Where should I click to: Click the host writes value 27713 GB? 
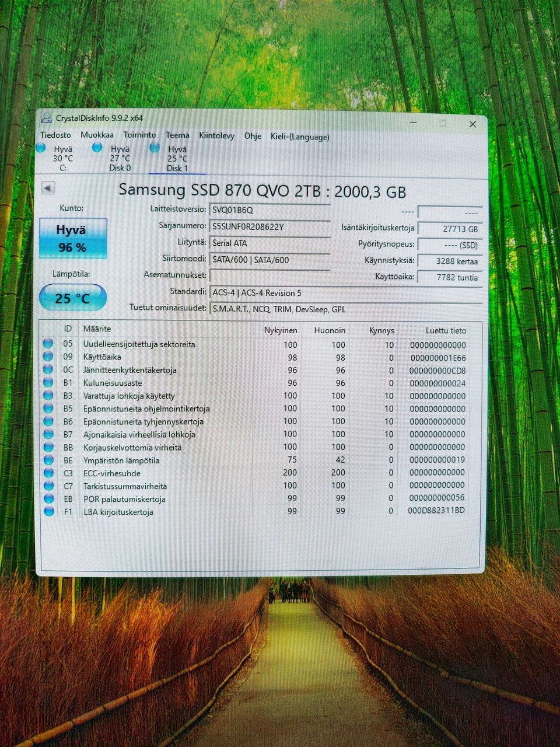(x=450, y=229)
